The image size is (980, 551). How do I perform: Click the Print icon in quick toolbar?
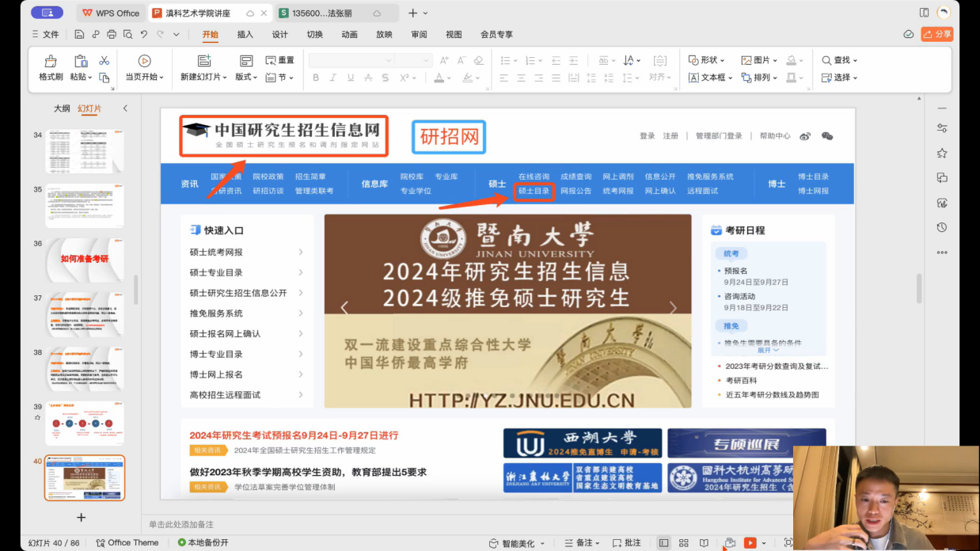[112, 35]
